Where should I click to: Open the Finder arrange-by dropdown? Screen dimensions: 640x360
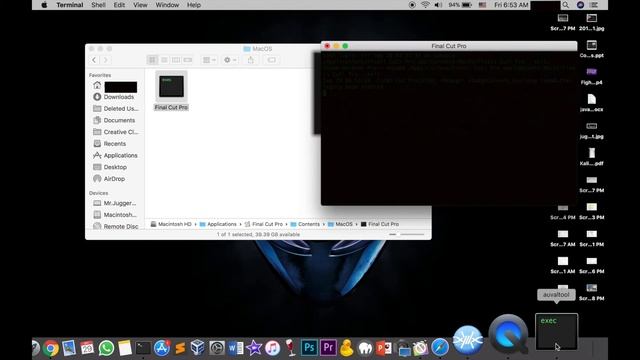tap(209, 60)
